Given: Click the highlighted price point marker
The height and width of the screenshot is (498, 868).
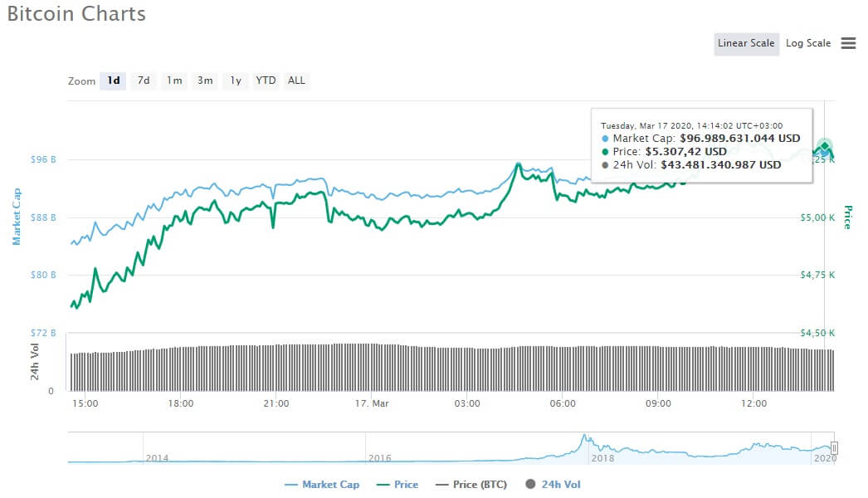Looking at the screenshot, I should point(825,146).
